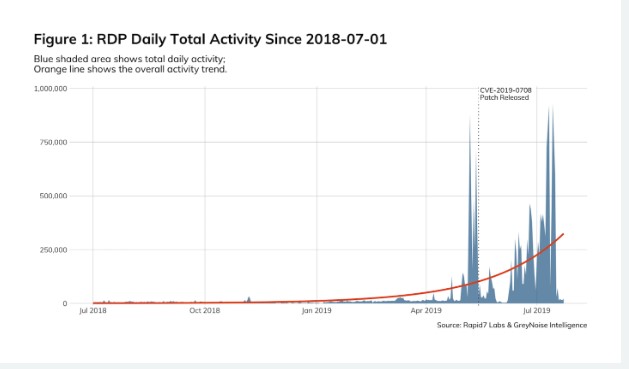
Task: Click the small blue bump after Oct 2018
Action: [x=249, y=300]
